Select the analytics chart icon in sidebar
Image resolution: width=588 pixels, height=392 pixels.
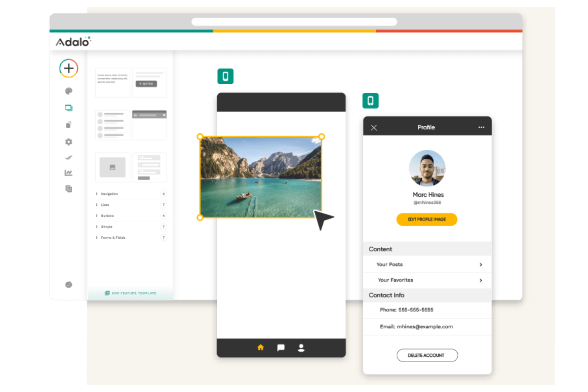click(x=68, y=173)
